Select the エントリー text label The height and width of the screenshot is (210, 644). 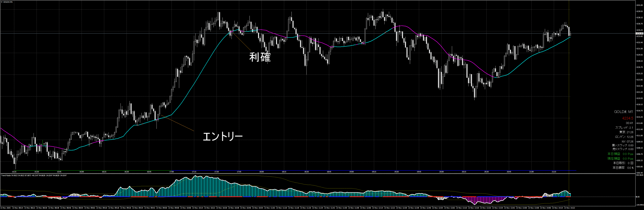[x=222, y=137]
